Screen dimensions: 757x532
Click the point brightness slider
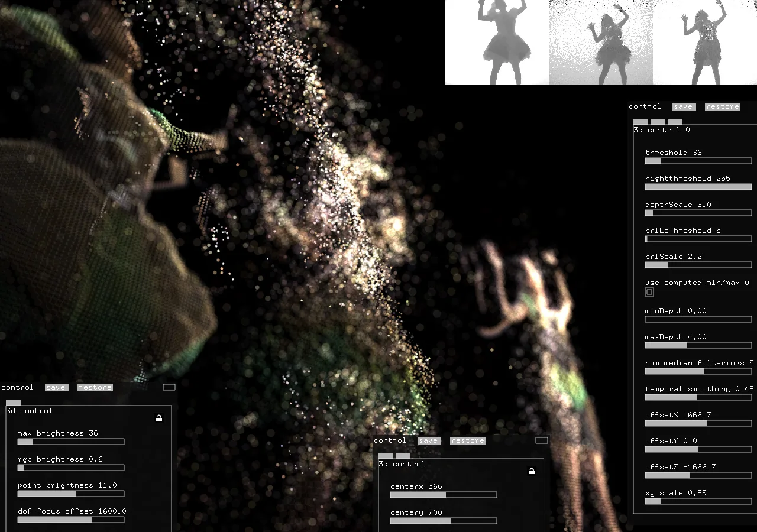pyautogui.click(x=71, y=494)
